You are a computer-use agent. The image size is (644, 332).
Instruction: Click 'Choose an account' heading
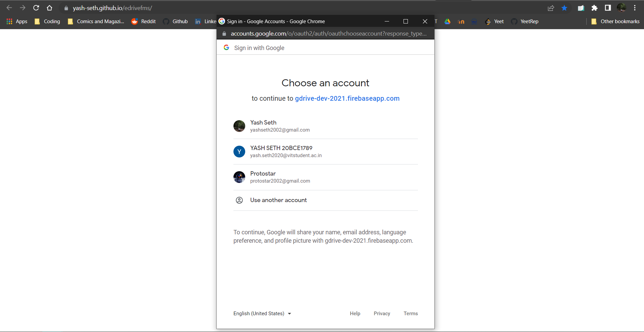(325, 83)
